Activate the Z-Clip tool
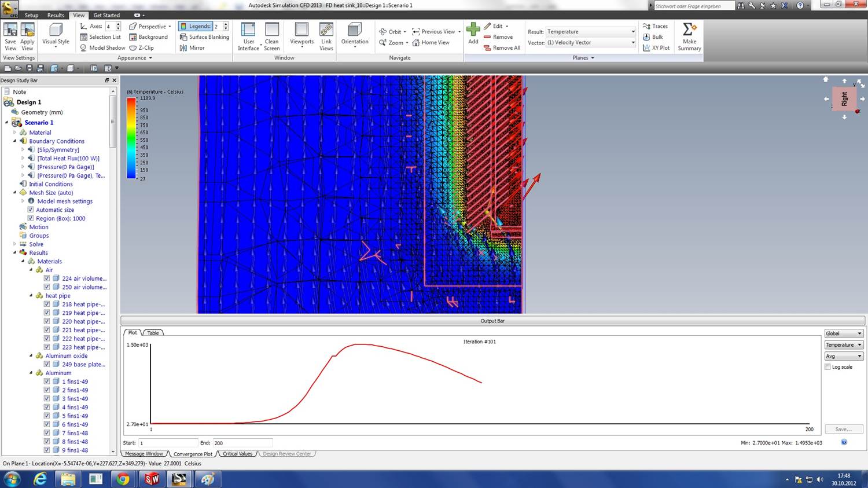The width and height of the screenshot is (868, 488). [141, 48]
